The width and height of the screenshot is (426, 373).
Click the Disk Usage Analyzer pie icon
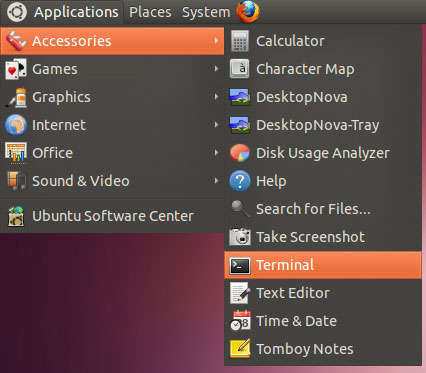coord(240,153)
